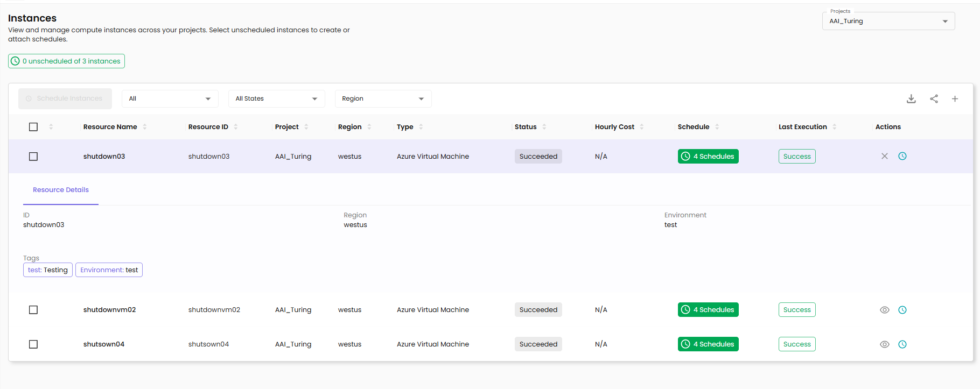Click Instances page heading
980x389 pixels.
coord(32,18)
